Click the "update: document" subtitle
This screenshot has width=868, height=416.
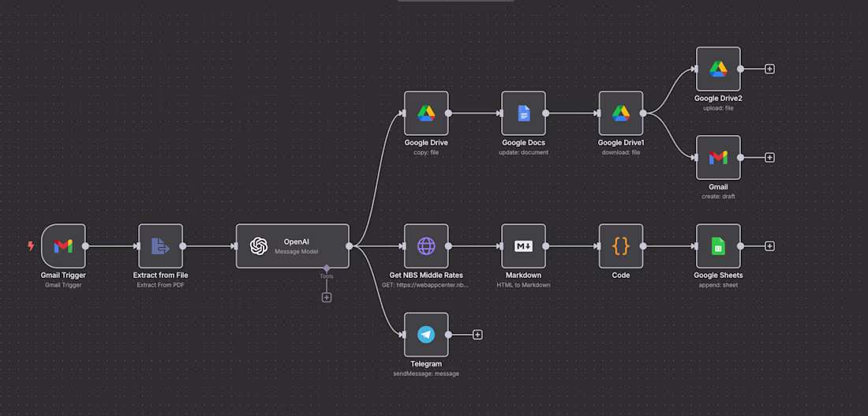tap(524, 152)
